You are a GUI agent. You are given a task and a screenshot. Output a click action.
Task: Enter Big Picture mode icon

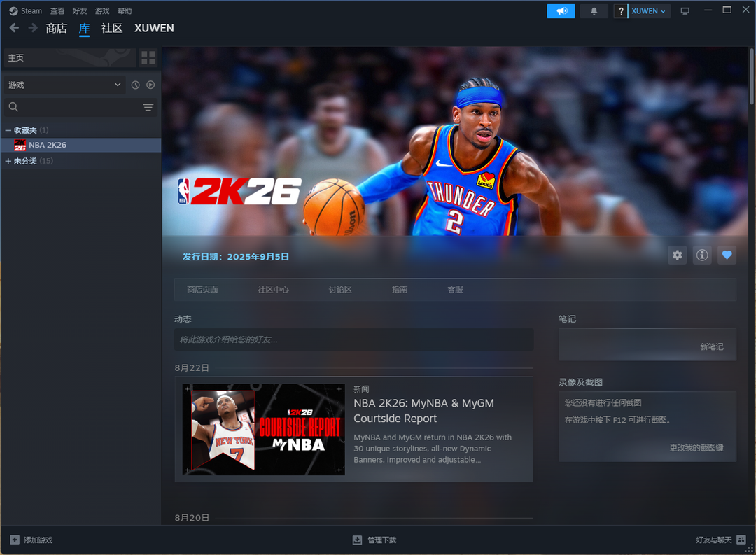[x=685, y=11]
